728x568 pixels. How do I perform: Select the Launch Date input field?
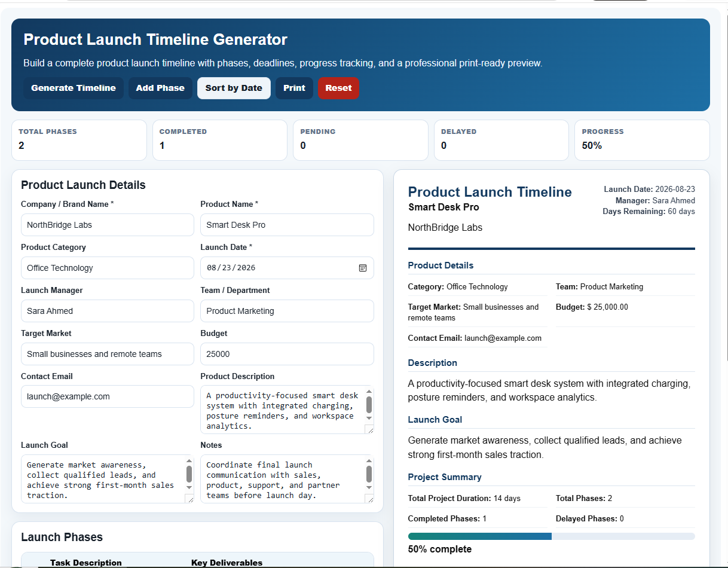click(x=287, y=268)
